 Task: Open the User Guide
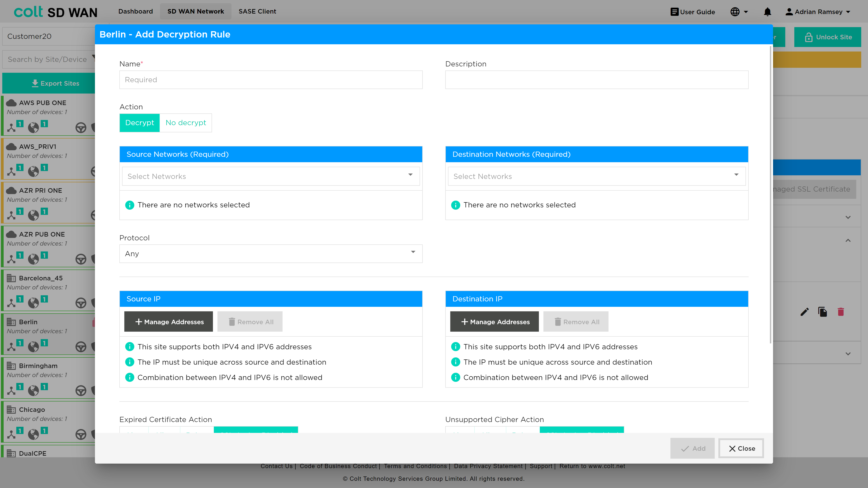[x=692, y=12]
